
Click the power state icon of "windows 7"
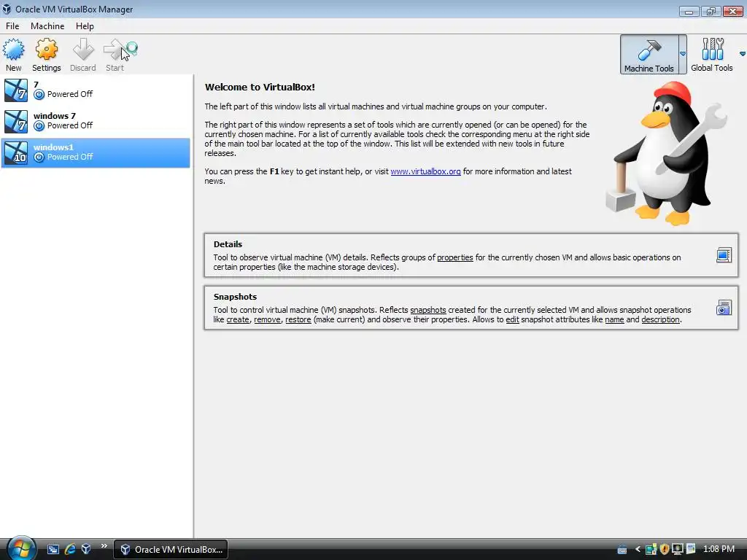click(x=39, y=125)
